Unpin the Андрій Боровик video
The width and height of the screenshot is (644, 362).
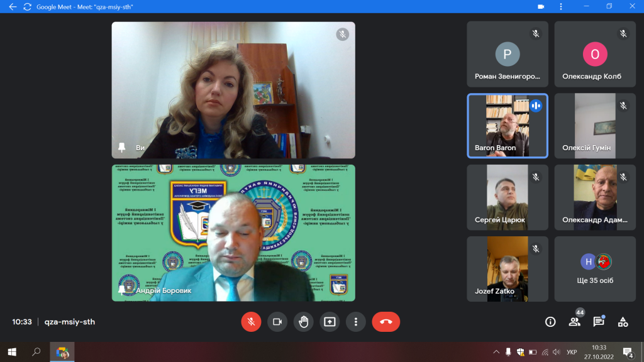(121, 290)
